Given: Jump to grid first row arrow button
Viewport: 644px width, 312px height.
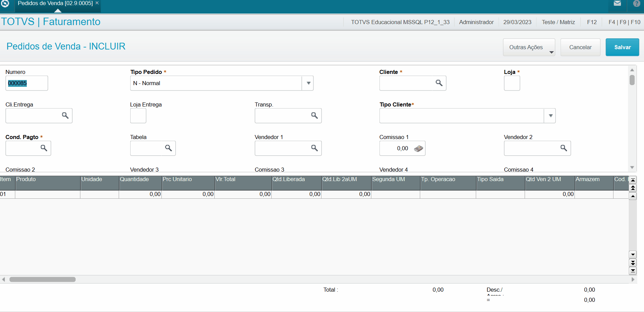Looking at the screenshot, I should [x=632, y=180].
